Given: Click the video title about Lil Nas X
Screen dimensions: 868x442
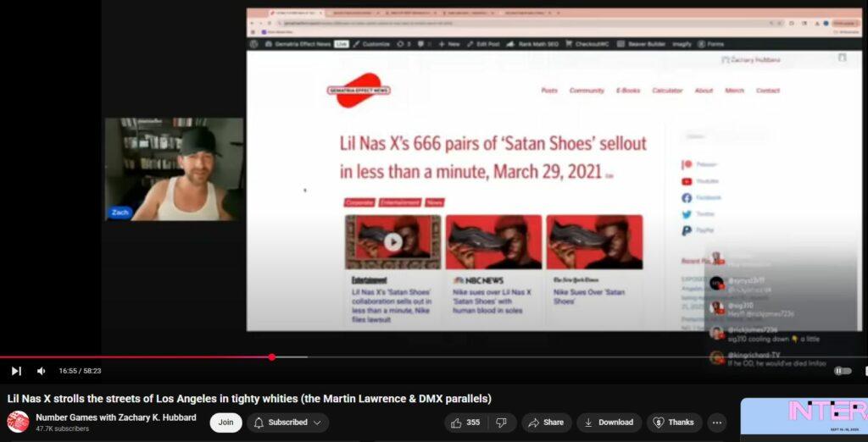Looking at the screenshot, I should [x=249, y=399].
